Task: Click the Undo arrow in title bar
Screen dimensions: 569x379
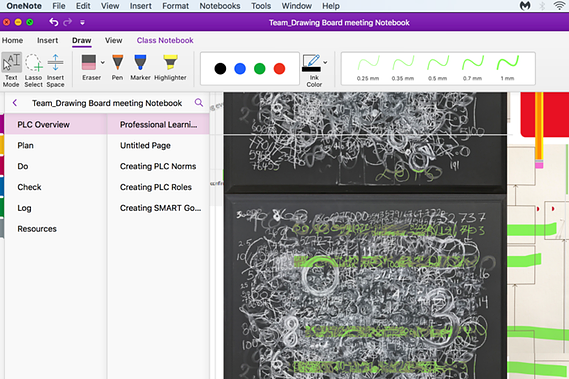Action: click(53, 22)
